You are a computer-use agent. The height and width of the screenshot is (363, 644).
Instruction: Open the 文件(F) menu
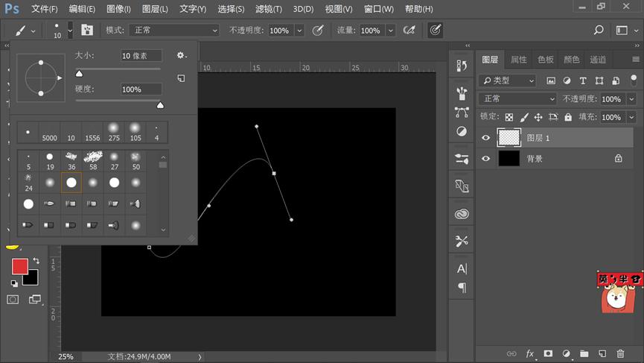point(45,9)
